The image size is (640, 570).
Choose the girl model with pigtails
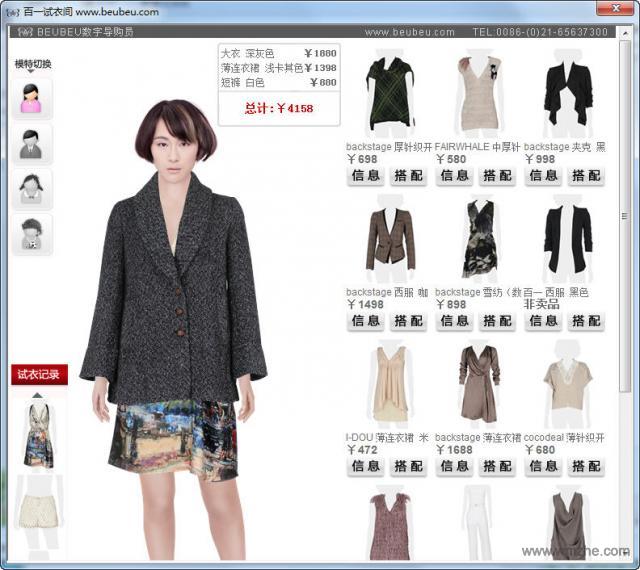pyautogui.click(x=32, y=189)
